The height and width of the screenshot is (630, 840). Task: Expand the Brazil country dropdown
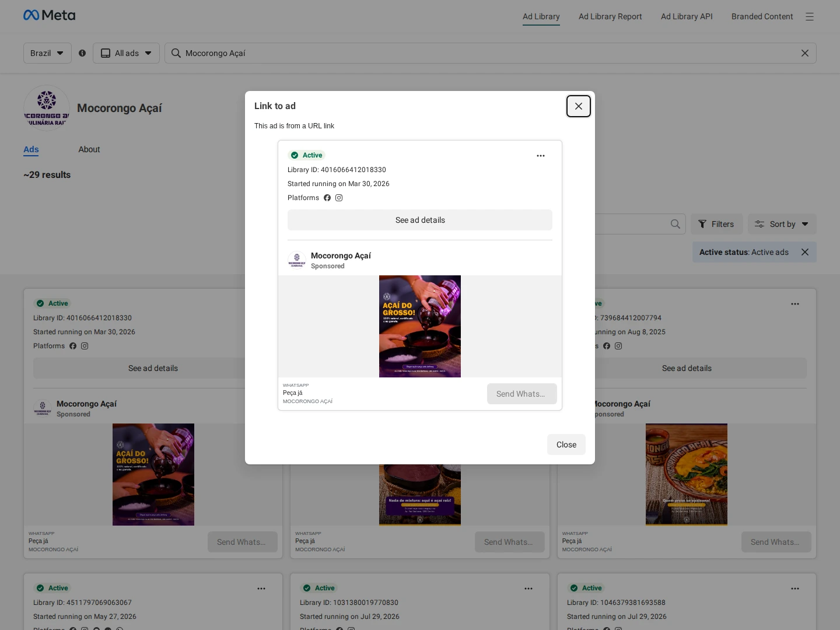(x=47, y=53)
